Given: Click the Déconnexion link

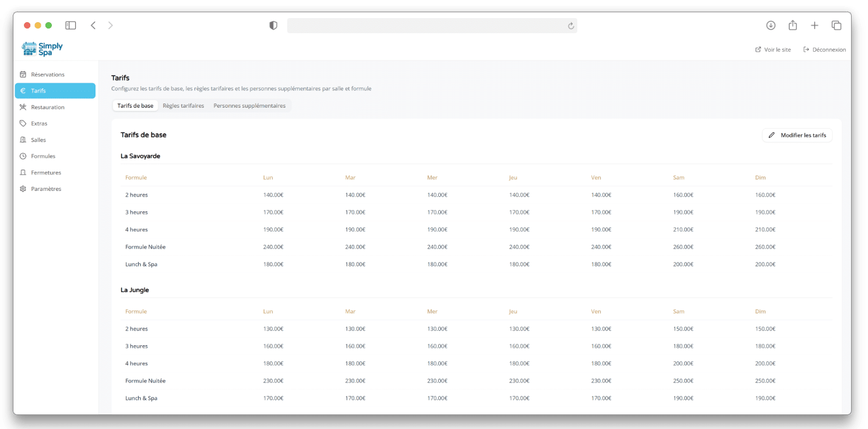Looking at the screenshot, I should click(x=824, y=49).
